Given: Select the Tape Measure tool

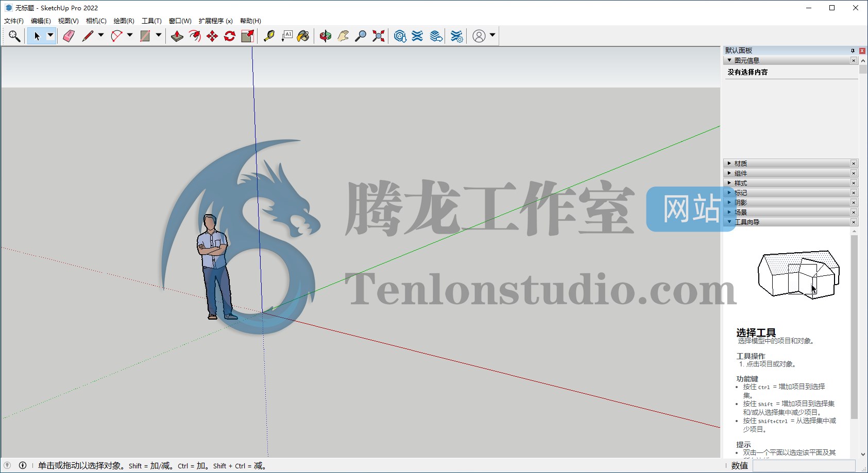Looking at the screenshot, I should coord(269,36).
